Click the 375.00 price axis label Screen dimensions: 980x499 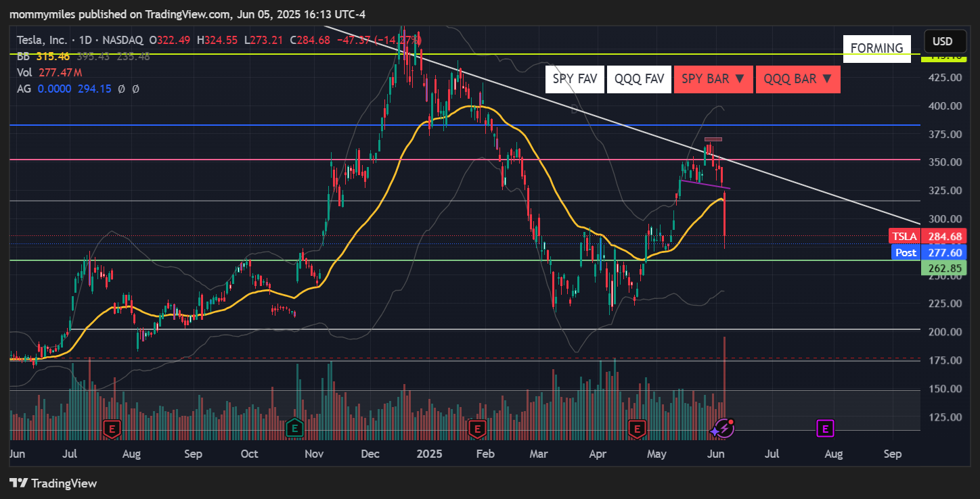point(945,135)
